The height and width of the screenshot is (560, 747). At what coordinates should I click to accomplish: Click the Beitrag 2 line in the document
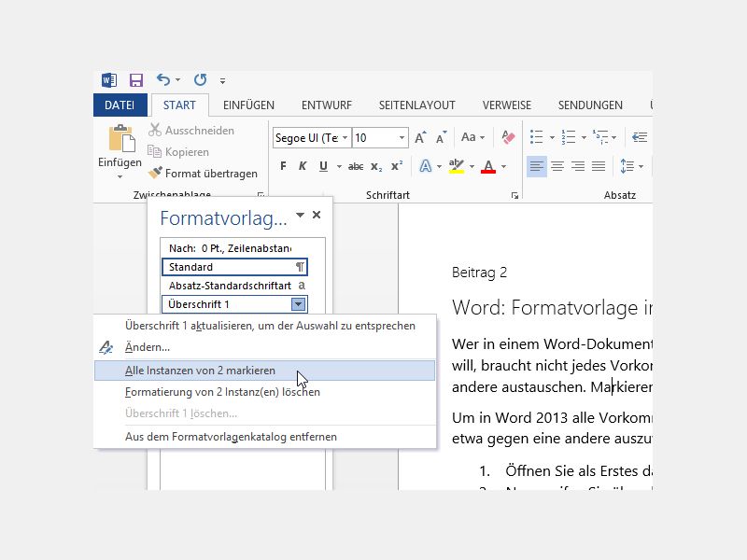click(479, 273)
